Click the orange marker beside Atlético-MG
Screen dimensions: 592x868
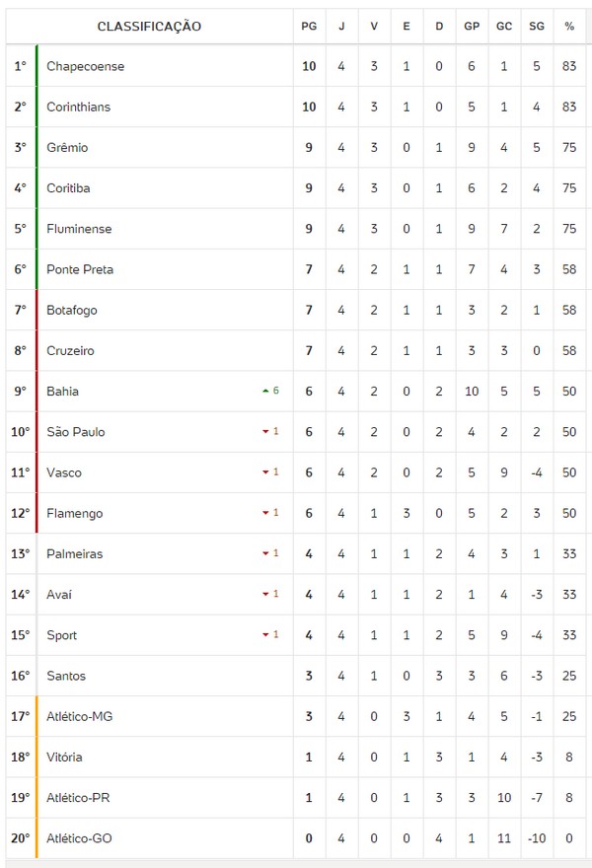click(37, 716)
